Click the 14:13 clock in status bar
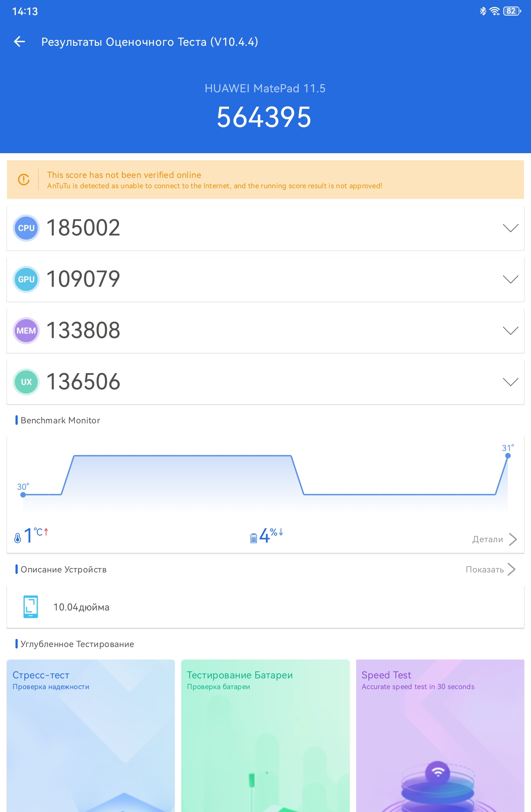Image resolution: width=531 pixels, height=812 pixels. tap(25, 11)
